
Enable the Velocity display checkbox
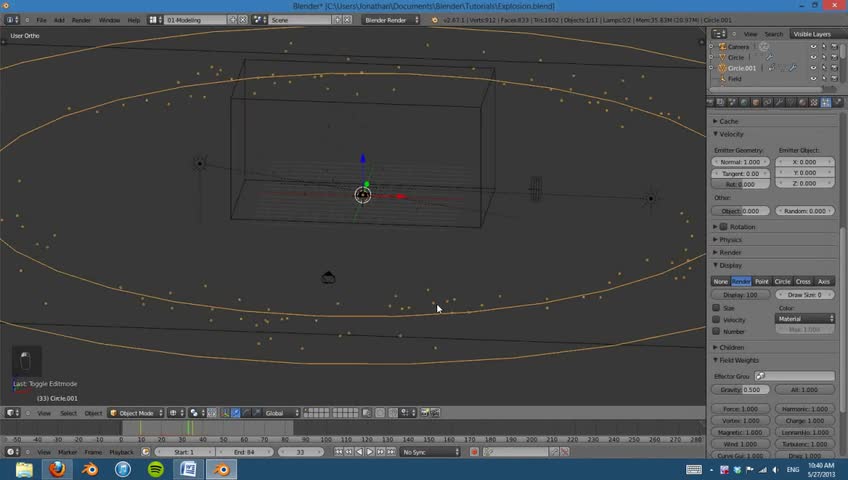point(716,319)
